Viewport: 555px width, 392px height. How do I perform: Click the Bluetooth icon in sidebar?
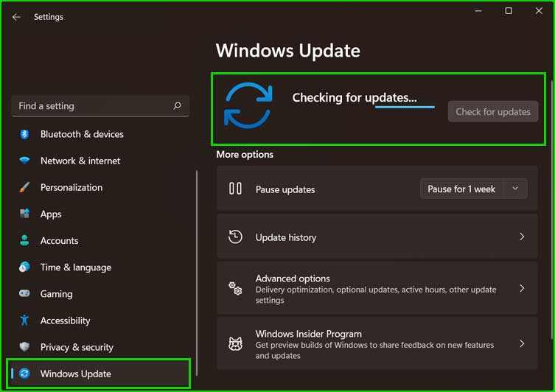tap(24, 134)
